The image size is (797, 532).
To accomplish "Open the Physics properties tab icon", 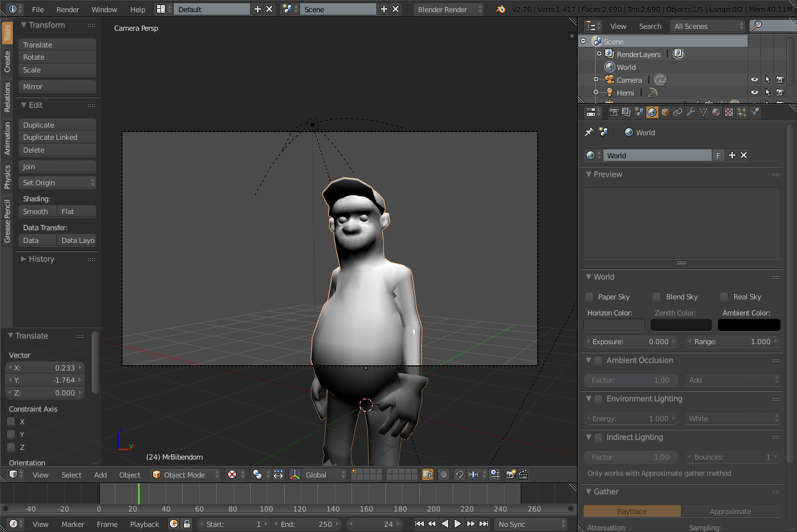I will pos(755,112).
